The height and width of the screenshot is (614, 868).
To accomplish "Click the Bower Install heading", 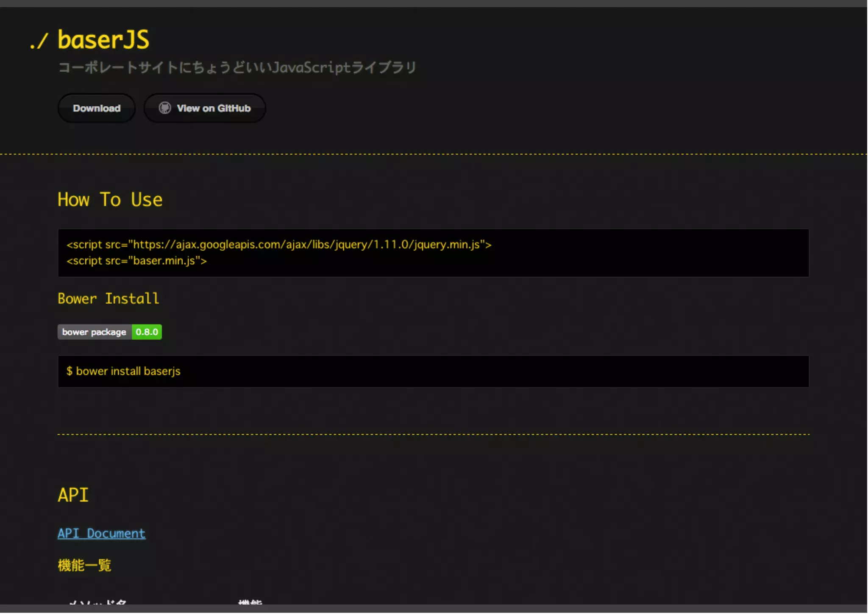I will coord(108,299).
